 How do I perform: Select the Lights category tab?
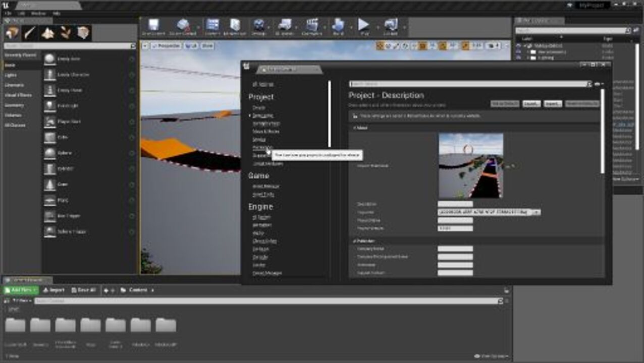coord(11,75)
